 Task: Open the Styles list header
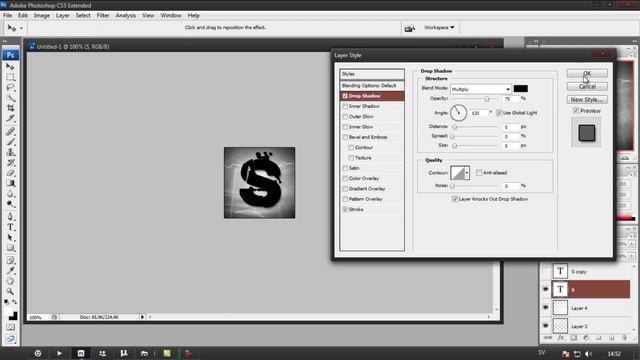(x=372, y=74)
